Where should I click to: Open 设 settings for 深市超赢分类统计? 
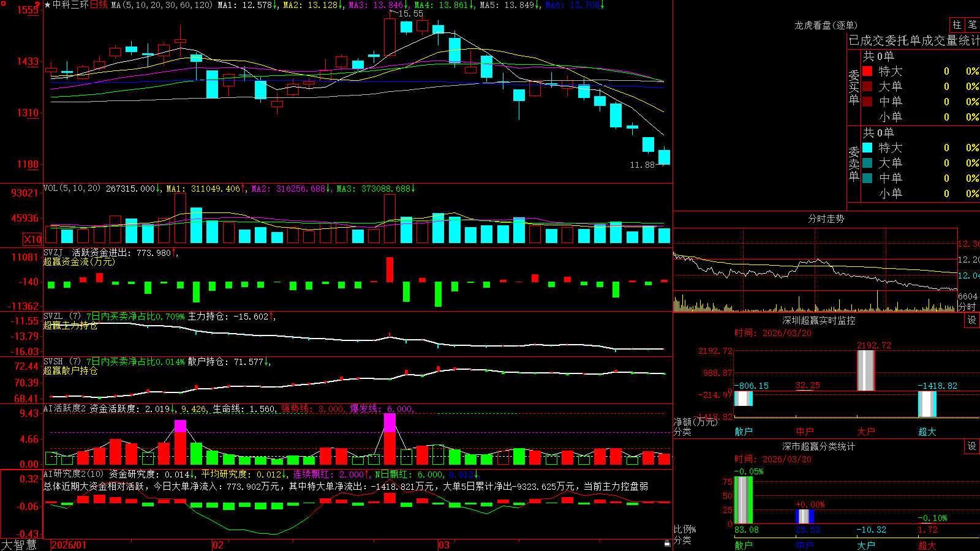pyautogui.click(x=972, y=446)
